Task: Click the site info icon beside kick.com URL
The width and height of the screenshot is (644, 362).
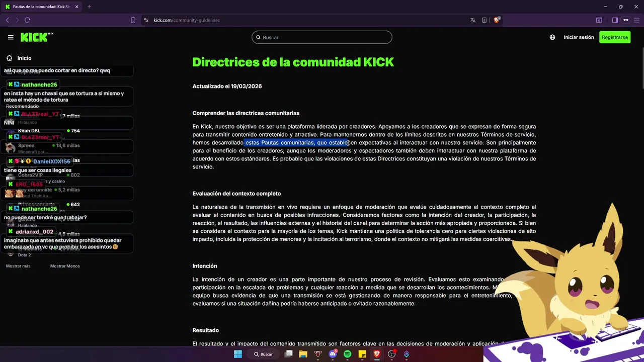Action: point(146,20)
